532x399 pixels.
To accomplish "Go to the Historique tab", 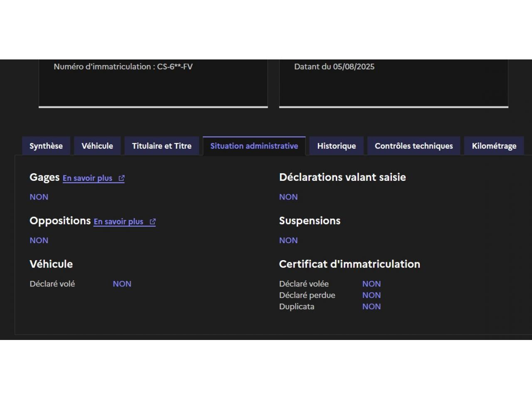I will (x=336, y=146).
